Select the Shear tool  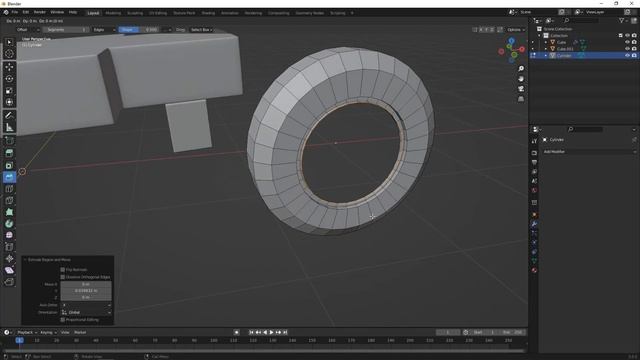(x=9, y=270)
